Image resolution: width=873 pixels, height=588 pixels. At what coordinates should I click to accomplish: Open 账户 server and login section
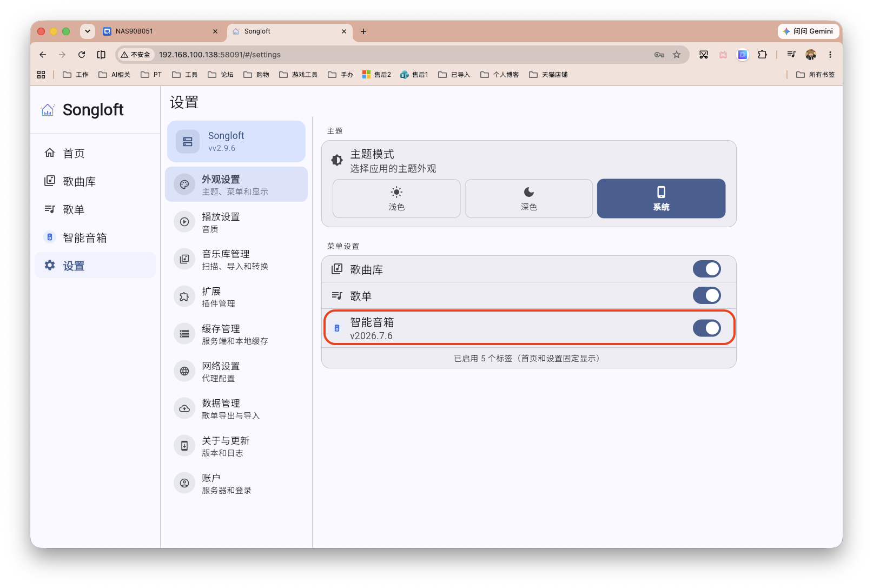point(236,483)
